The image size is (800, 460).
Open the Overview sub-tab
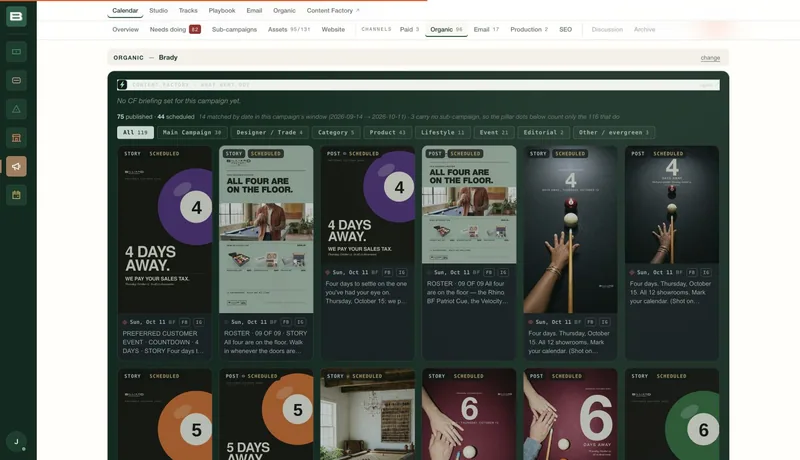(x=126, y=30)
